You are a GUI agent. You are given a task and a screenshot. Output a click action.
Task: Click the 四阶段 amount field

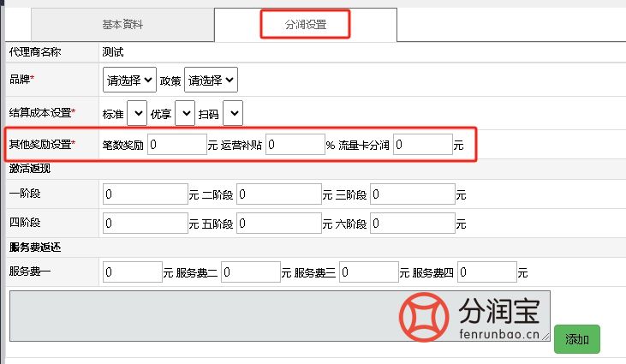tap(144, 224)
